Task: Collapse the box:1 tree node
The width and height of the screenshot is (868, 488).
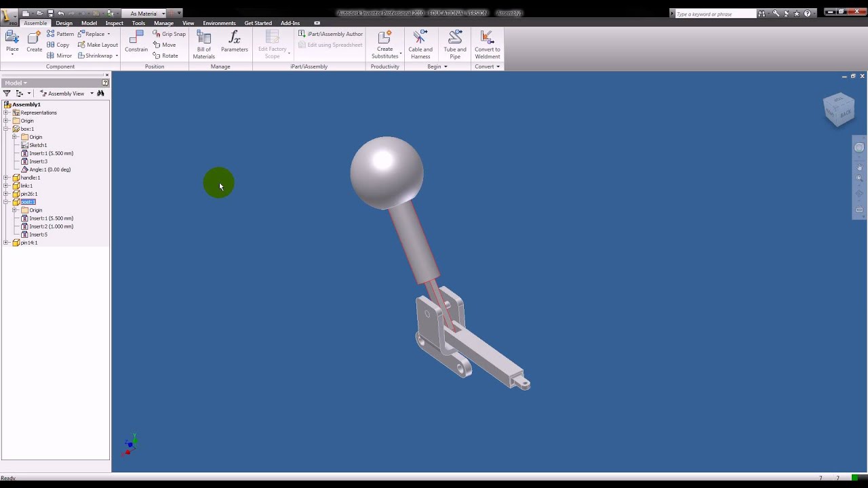Action: 6,129
